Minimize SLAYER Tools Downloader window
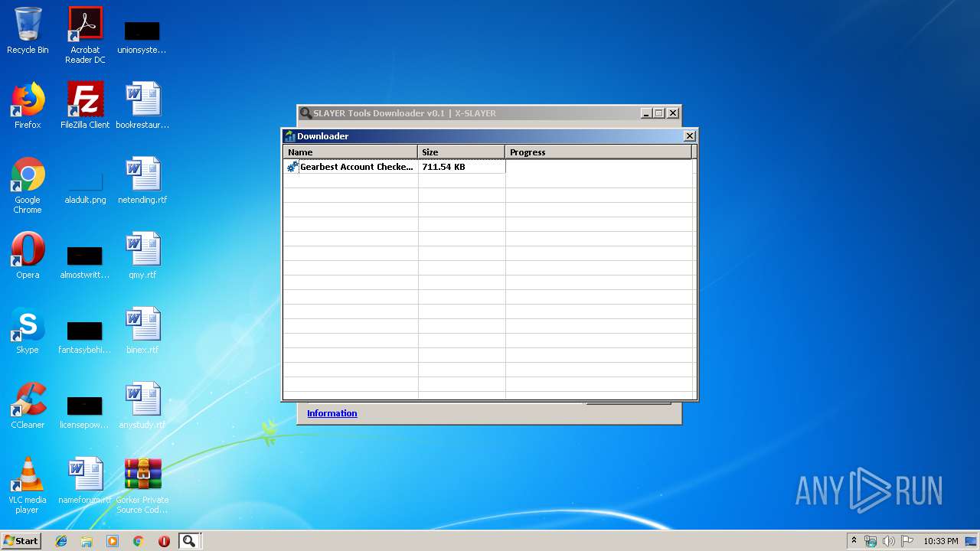980x551 pixels. pyautogui.click(x=646, y=113)
